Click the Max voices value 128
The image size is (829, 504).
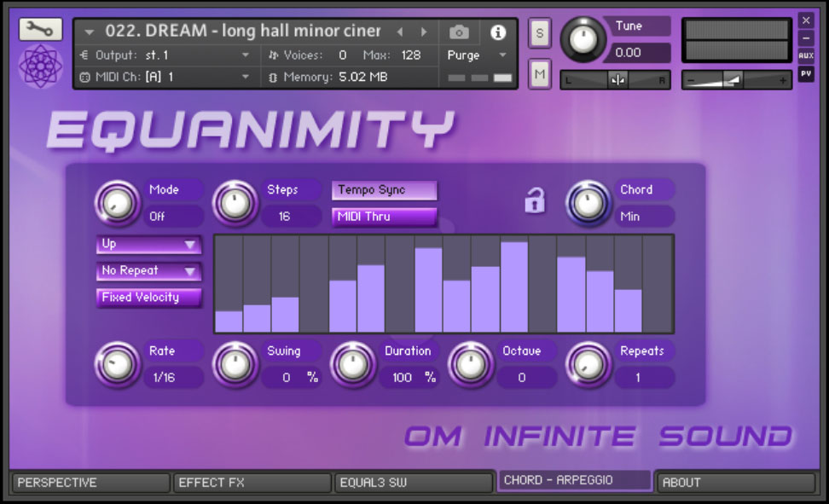point(411,55)
